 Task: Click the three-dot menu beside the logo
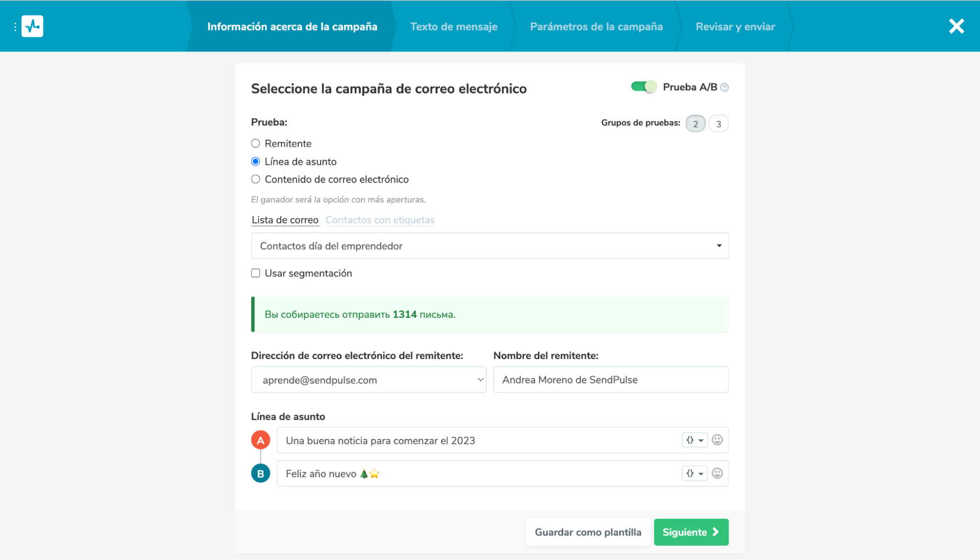click(x=15, y=26)
